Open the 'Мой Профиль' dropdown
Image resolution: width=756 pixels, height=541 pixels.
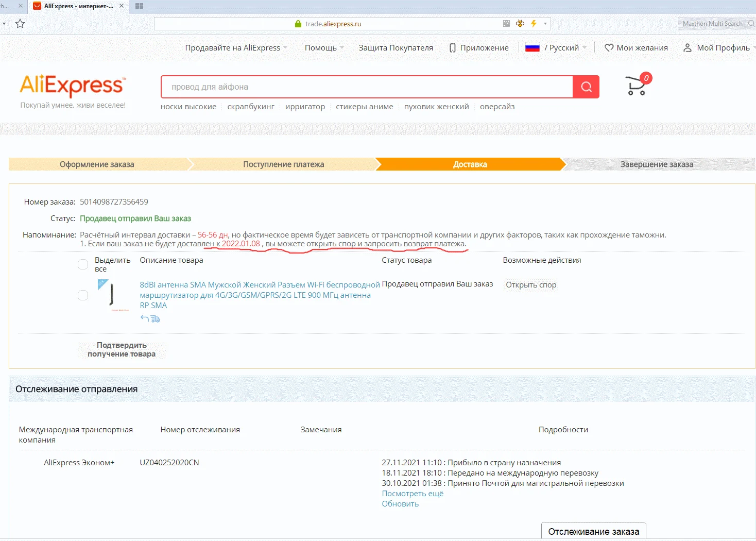pyautogui.click(x=719, y=48)
